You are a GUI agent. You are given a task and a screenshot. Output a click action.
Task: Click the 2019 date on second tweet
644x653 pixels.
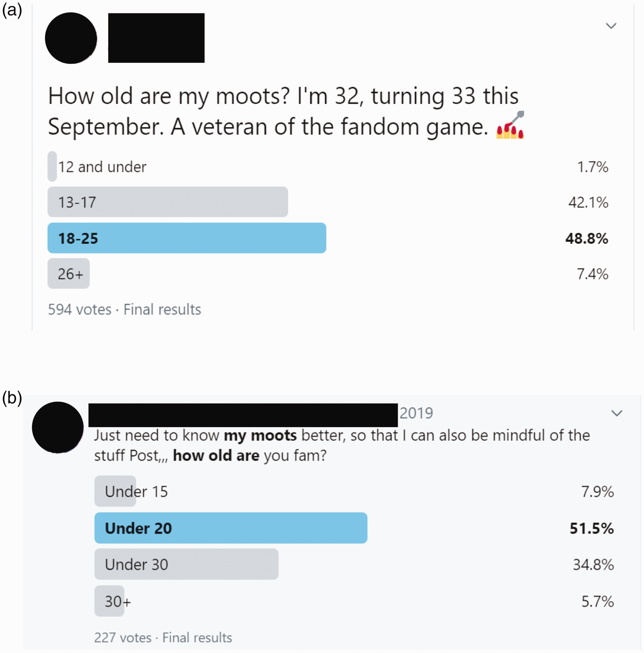tap(416, 413)
